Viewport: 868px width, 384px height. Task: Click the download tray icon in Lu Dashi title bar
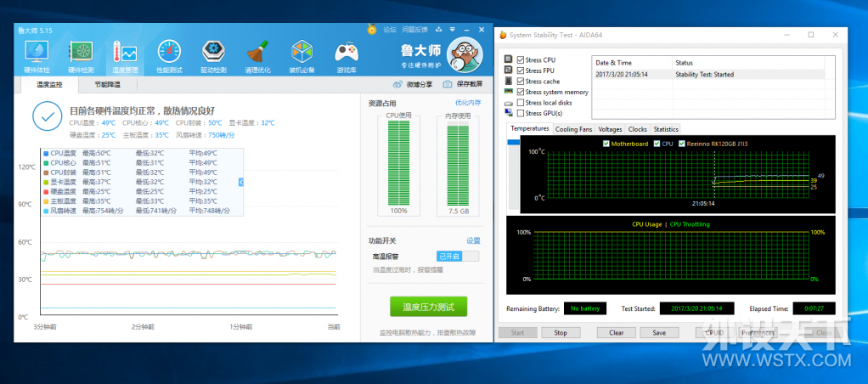tap(439, 30)
